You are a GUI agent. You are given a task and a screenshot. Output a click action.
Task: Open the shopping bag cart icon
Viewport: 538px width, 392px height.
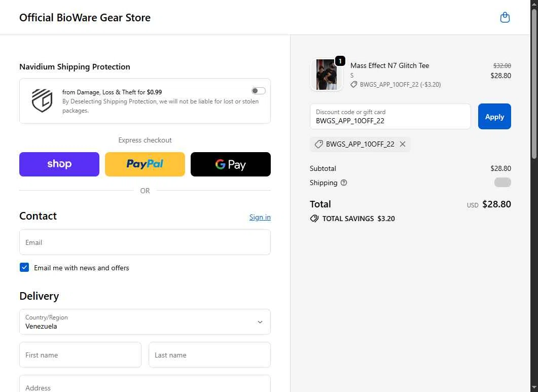[505, 17]
